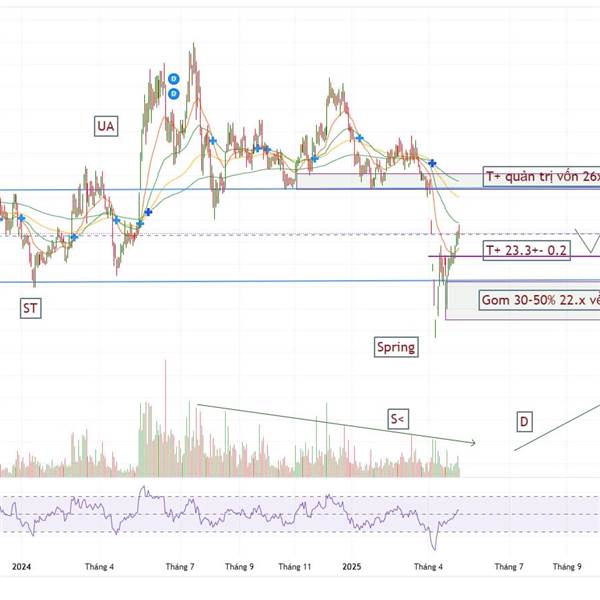Select the V-shaped drawing beside T+ 23.3 label
The width and height of the screenshot is (600, 600).
point(588,241)
